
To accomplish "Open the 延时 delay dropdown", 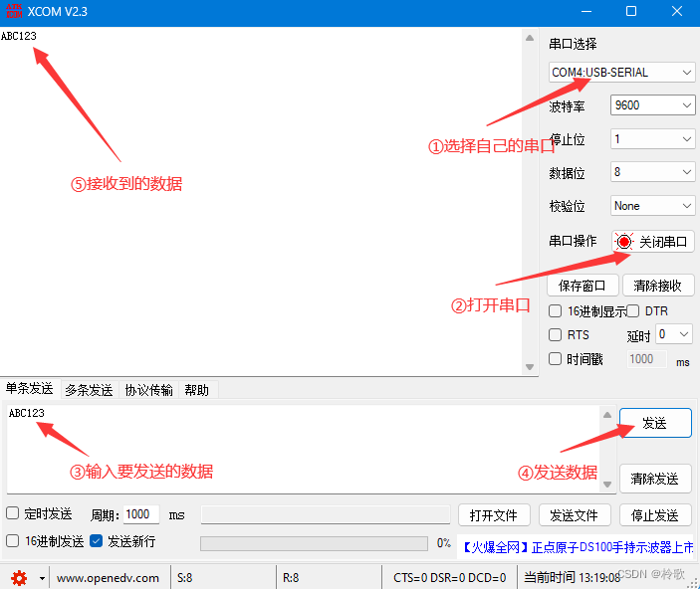I will (x=674, y=334).
